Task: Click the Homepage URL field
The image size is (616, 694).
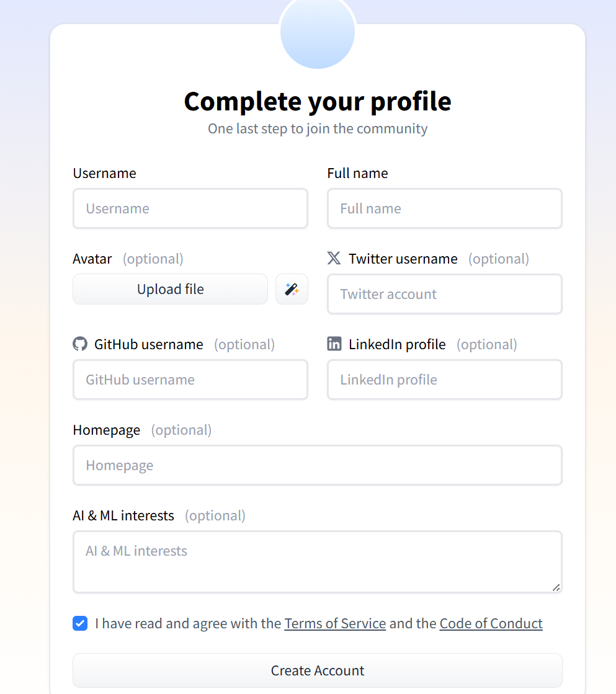Action: (317, 465)
